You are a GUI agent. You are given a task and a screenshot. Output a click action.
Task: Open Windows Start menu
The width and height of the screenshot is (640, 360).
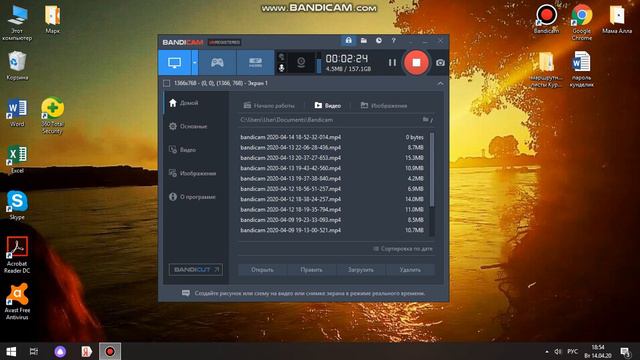11,351
